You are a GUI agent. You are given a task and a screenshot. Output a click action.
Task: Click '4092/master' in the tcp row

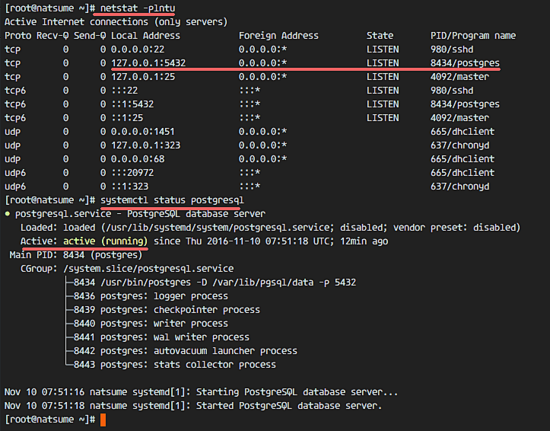point(460,76)
